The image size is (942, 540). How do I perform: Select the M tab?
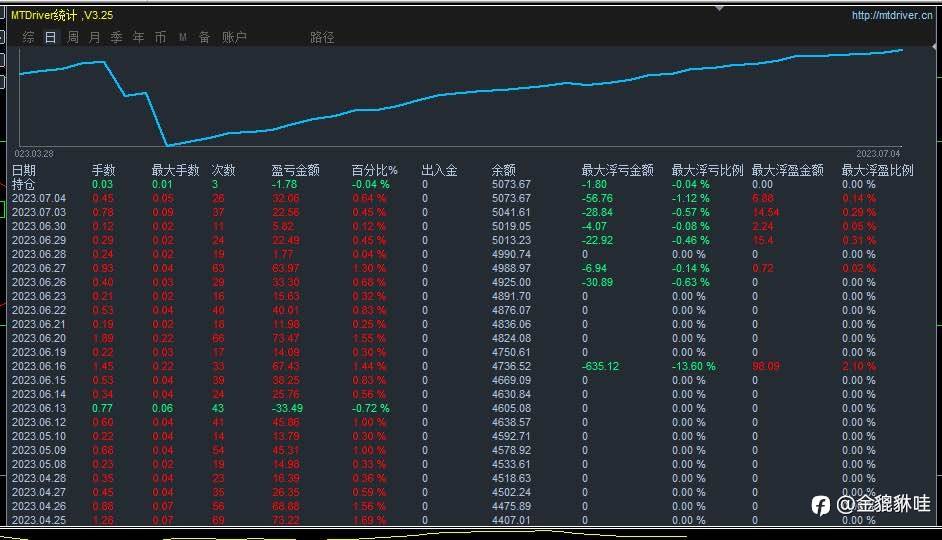click(183, 37)
